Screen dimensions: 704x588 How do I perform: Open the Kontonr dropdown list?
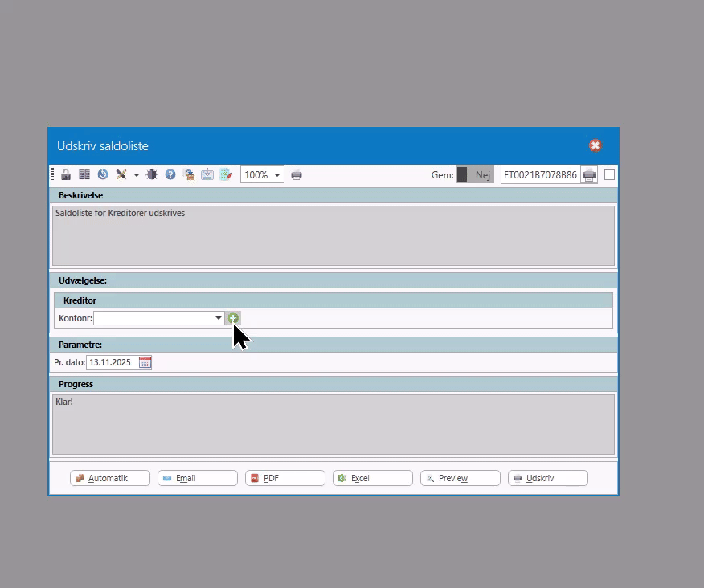[x=218, y=319]
